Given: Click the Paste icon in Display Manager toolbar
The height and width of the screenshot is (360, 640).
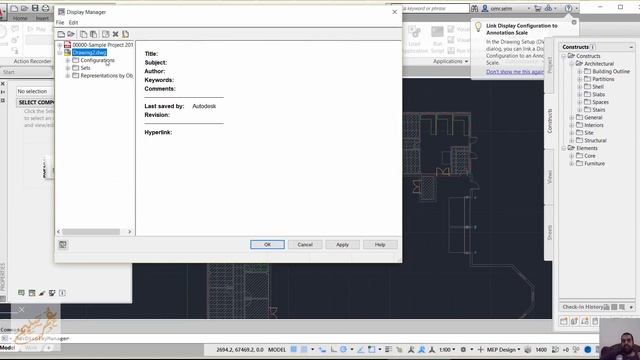Looking at the screenshot, I should [93, 34].
